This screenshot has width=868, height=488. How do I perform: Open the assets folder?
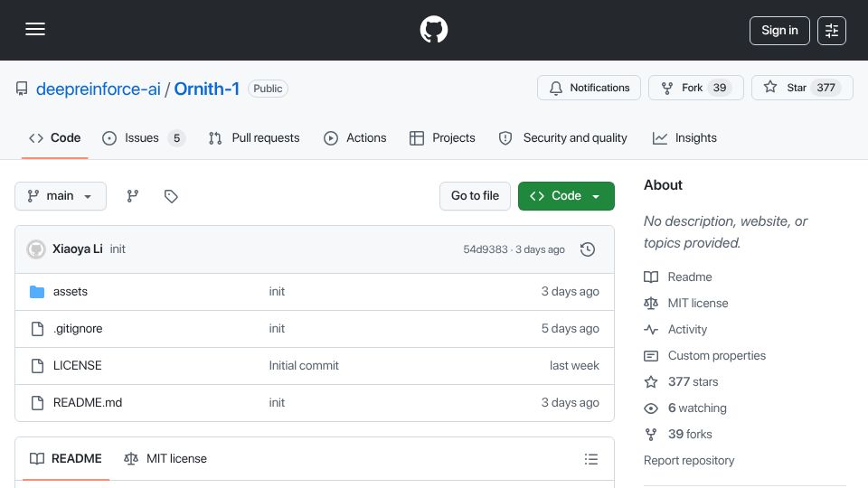pyautogui.click(x=71, y=292)
